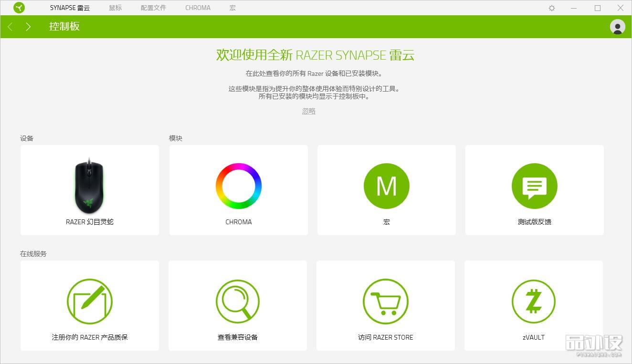
Task: Open the settings gear icon
Action: tap(552, 8)
